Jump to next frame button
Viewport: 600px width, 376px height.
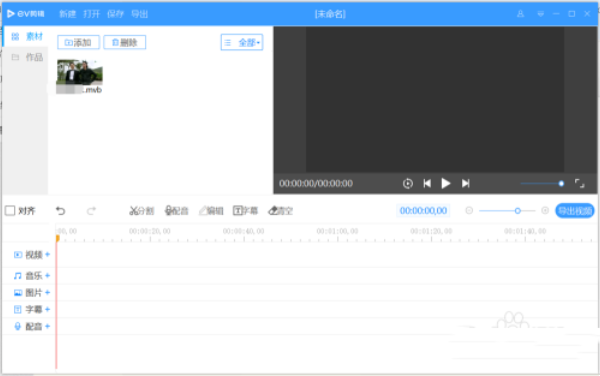[465, 184]
